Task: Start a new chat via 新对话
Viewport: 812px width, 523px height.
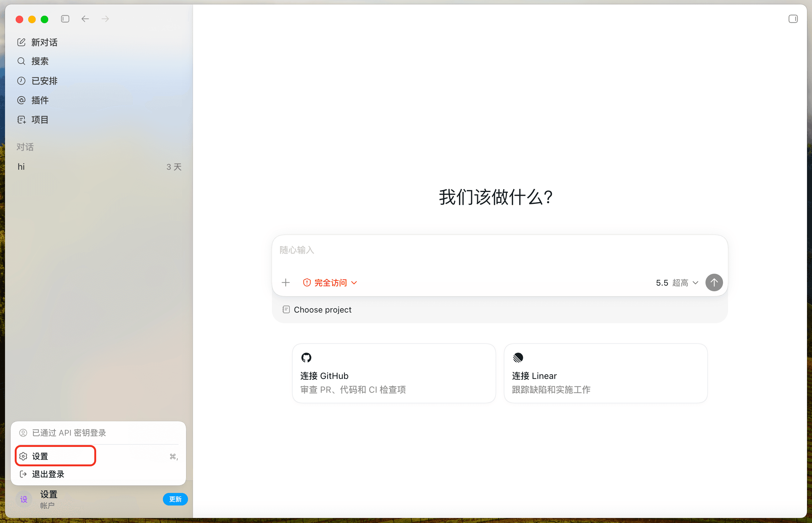Action: 98,42
